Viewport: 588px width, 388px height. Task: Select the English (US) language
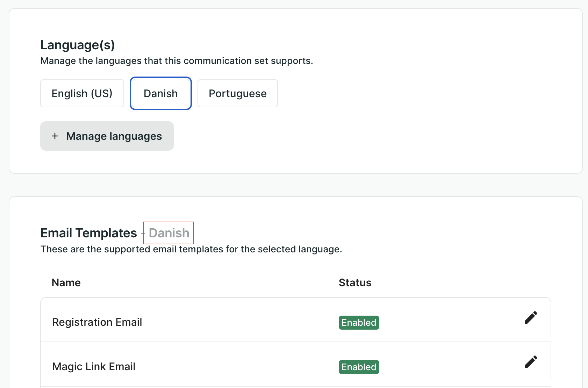tap(82, 93)
